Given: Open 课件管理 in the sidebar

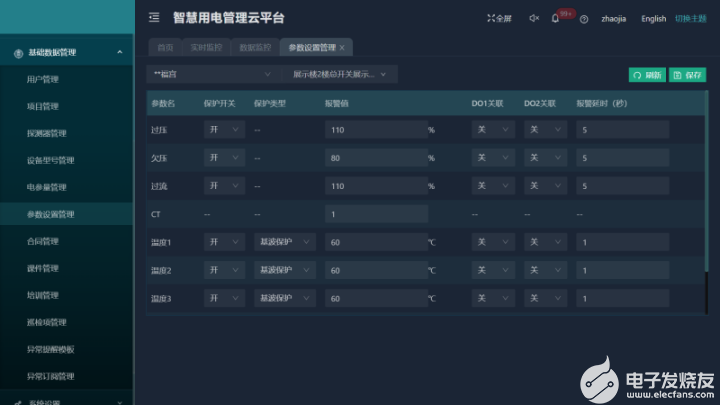Looking at the screenshot, I should pos(43,269).
